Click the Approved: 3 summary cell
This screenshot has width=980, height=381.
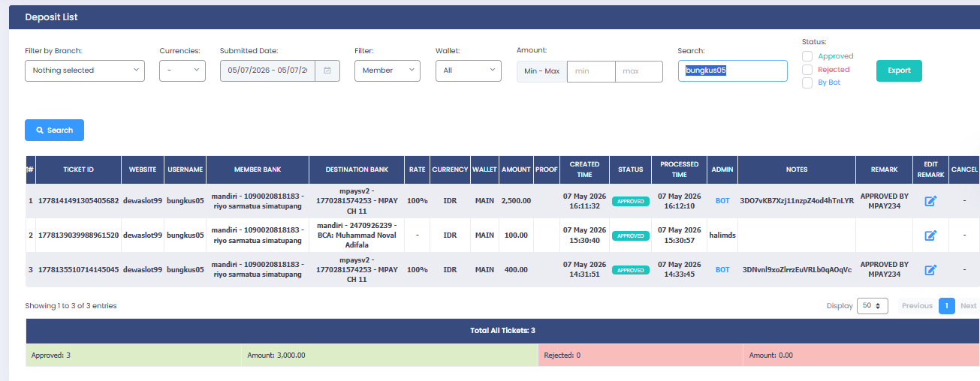click(134, 355)
